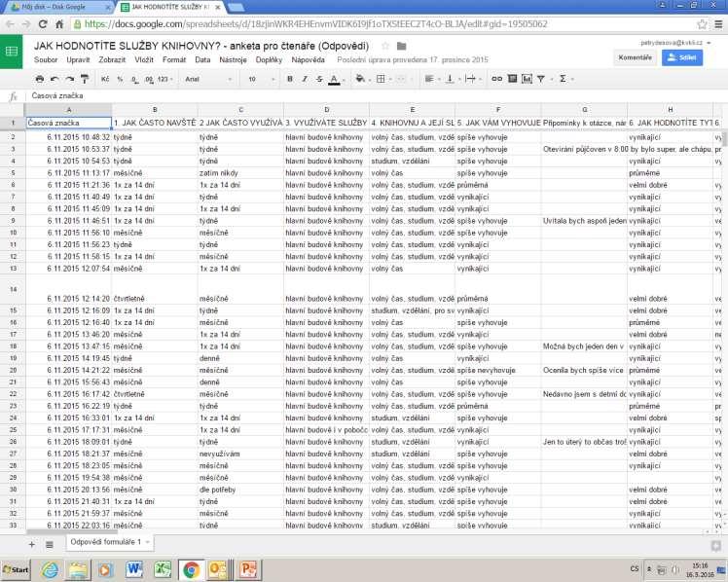Viewport: 728px width, 582px height.
Task: Click the add sheet plus button
Action: [x=31, y=544]
